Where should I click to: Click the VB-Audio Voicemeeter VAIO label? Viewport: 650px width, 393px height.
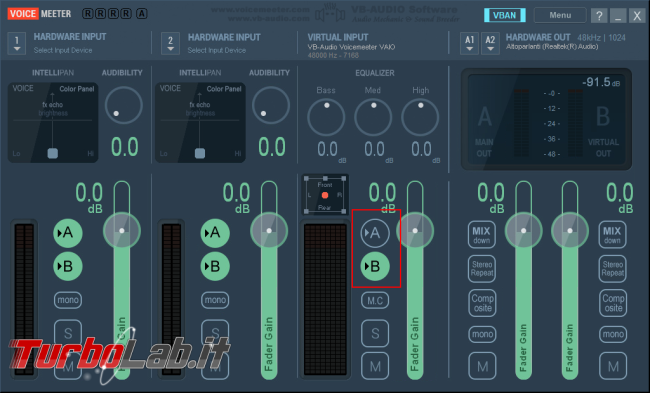(x=351, y=47)
